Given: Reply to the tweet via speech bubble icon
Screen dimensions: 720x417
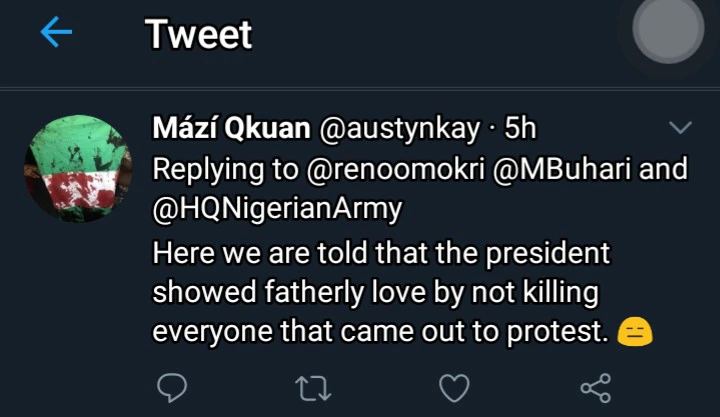Looking at the screenshot, I should coord(173,386).
